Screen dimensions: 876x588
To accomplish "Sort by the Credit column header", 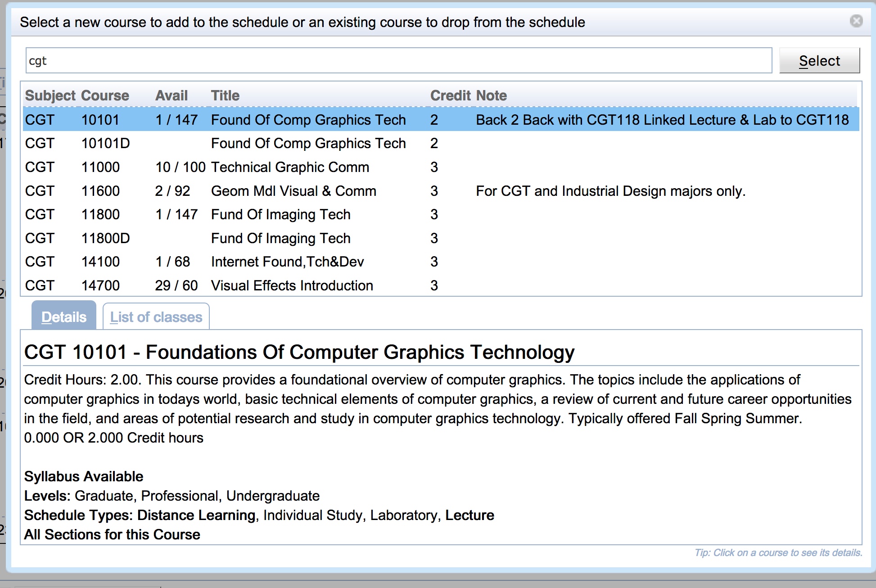I will (x=450, y=95).
